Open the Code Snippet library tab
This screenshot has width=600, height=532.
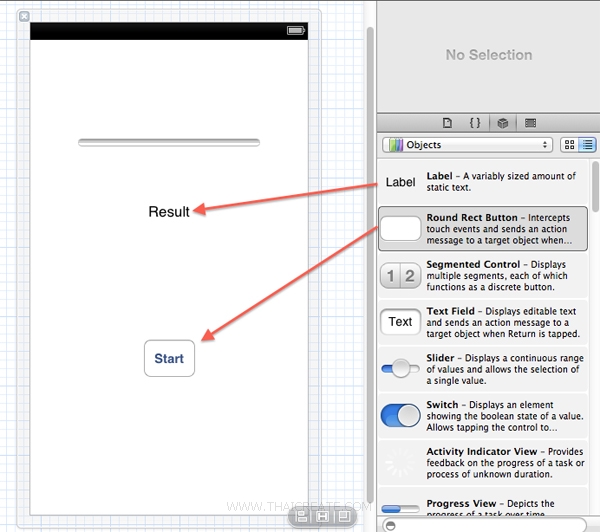point(475,123)
